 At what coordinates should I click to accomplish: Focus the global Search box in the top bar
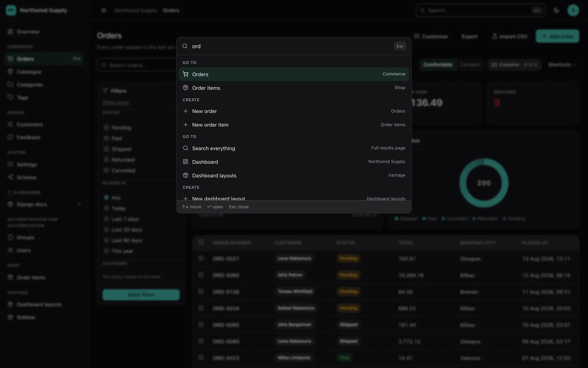click(x=481, y=11)
